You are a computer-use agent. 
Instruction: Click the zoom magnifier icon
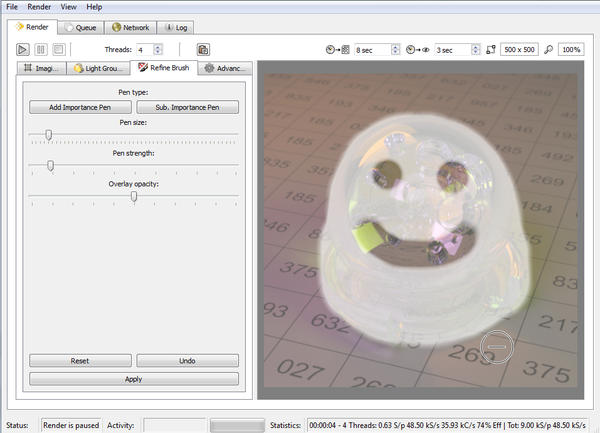tap(548, 50)
